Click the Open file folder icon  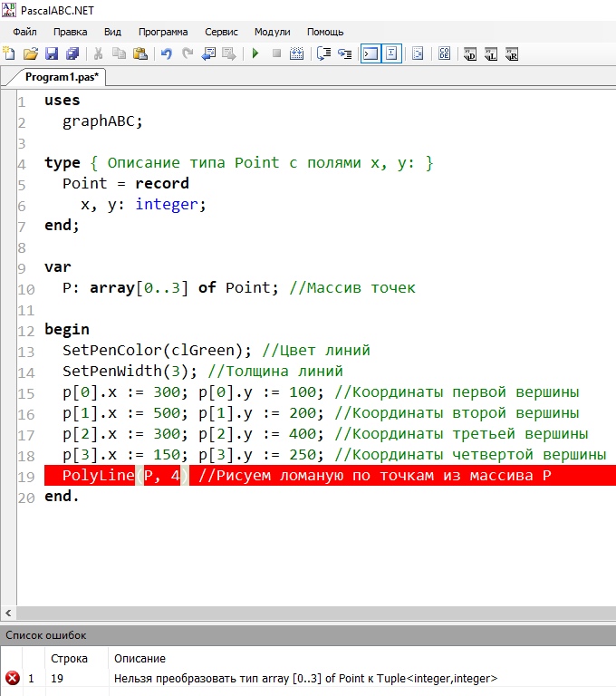point(31,53)
